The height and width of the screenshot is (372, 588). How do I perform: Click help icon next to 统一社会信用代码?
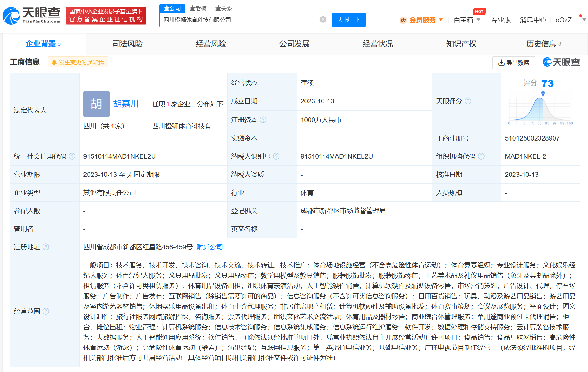(72, 156)
